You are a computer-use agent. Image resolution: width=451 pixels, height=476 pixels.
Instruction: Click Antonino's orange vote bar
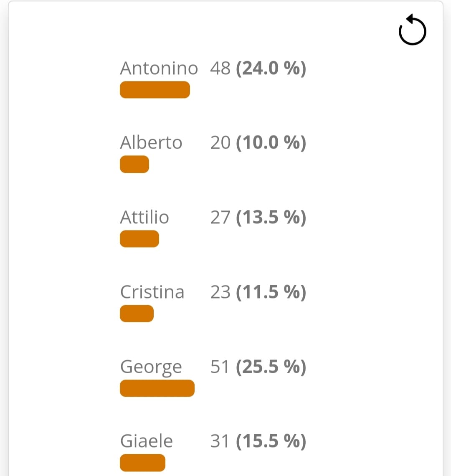(155, 89)
